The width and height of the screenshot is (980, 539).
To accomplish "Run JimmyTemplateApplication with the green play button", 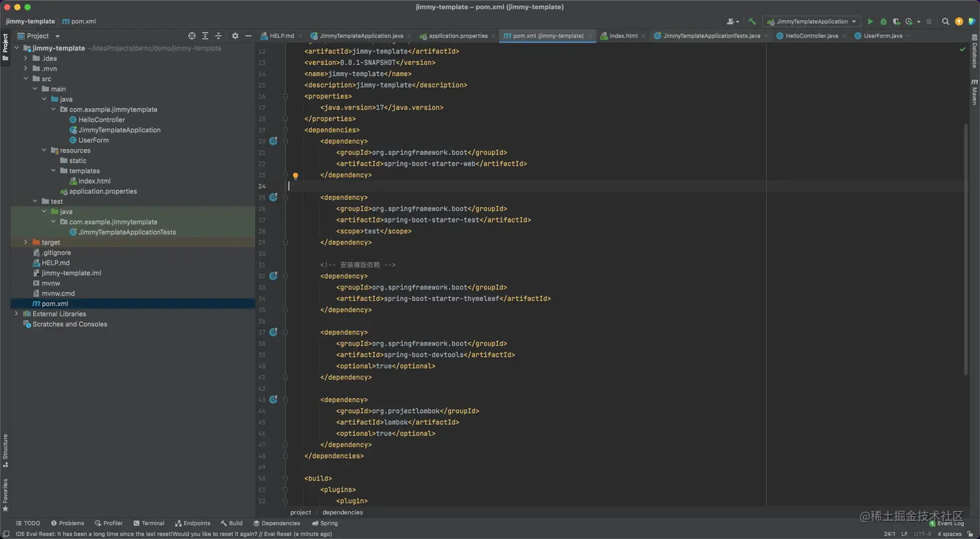I will [870, 21].
